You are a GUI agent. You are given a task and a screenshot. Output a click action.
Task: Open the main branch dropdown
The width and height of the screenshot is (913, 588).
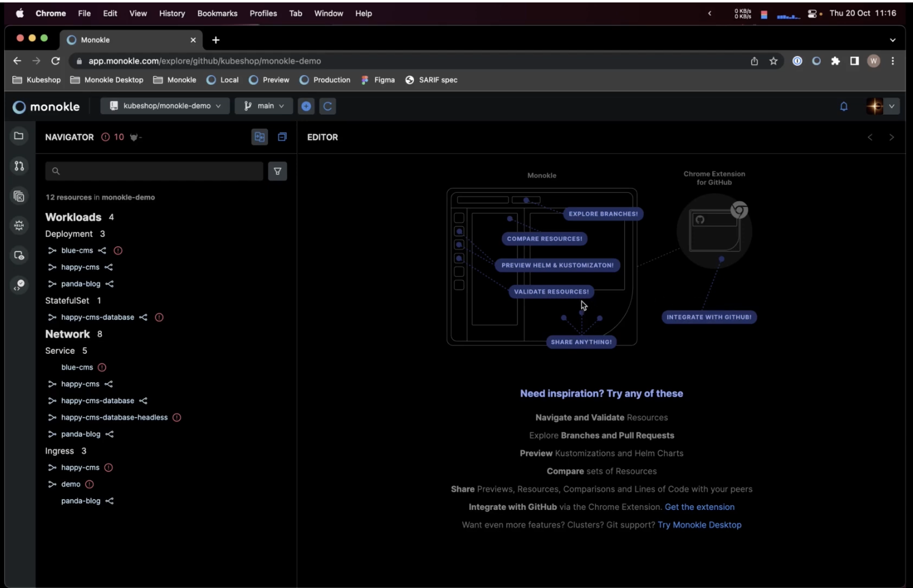pyautogui.click(x=264, y=106)
